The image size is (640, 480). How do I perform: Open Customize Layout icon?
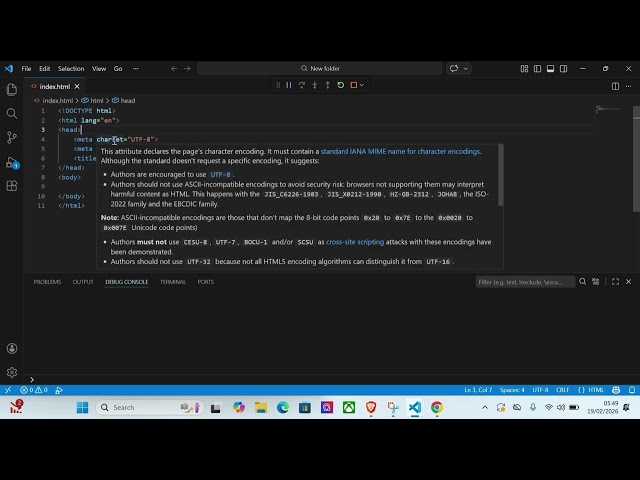pyautogui.click(x=524, y=69)
